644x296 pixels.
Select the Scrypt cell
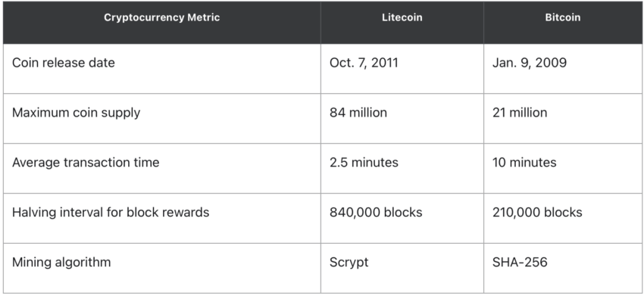(x=349, y=263)
